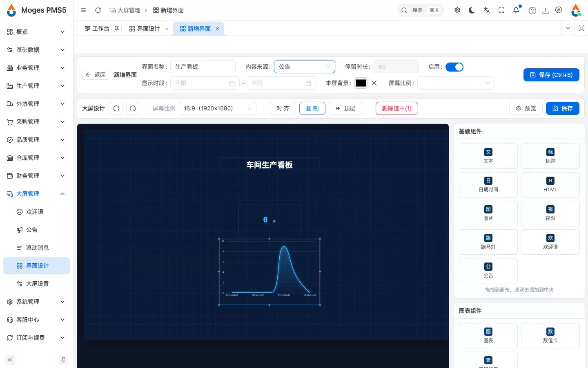
Task: Click the 预览 preview button
Action: pos(526,108)
